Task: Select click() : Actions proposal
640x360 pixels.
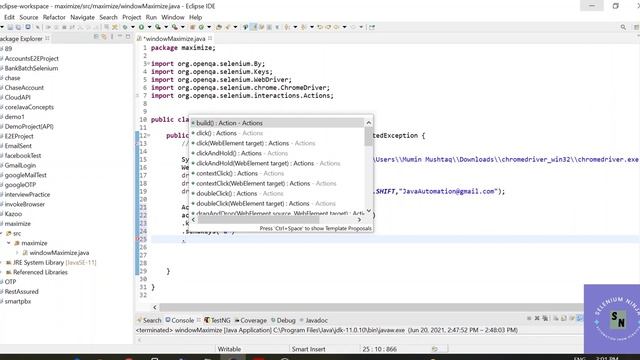Action: (277, 133)
